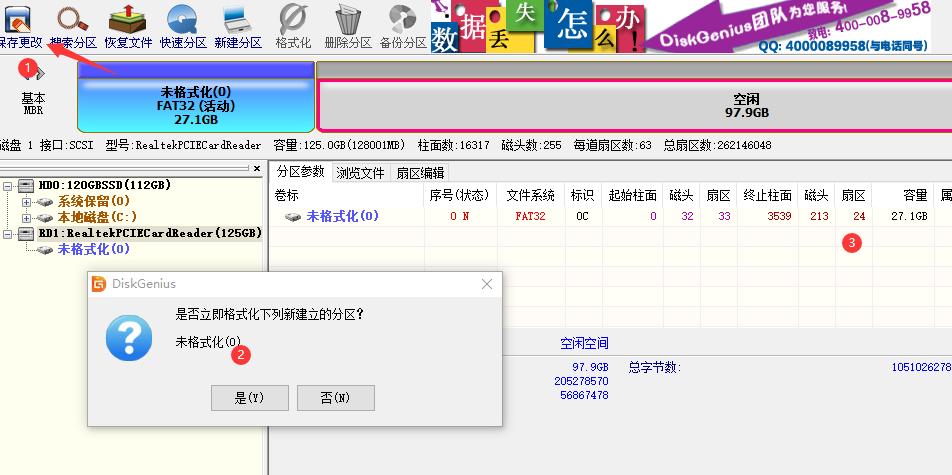This screenshot has width=952, height=475.
Task: Click the question mark icon in dialog
Action: click(129, 338)
